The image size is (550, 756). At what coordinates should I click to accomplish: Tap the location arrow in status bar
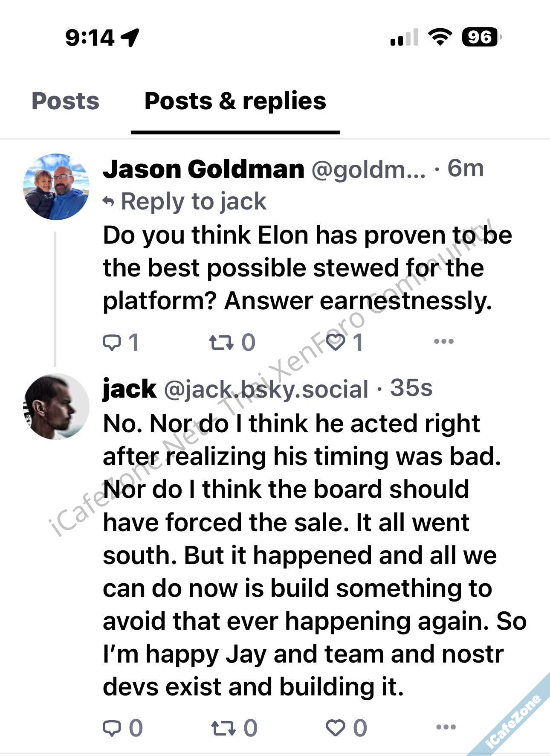coord(130,37)
